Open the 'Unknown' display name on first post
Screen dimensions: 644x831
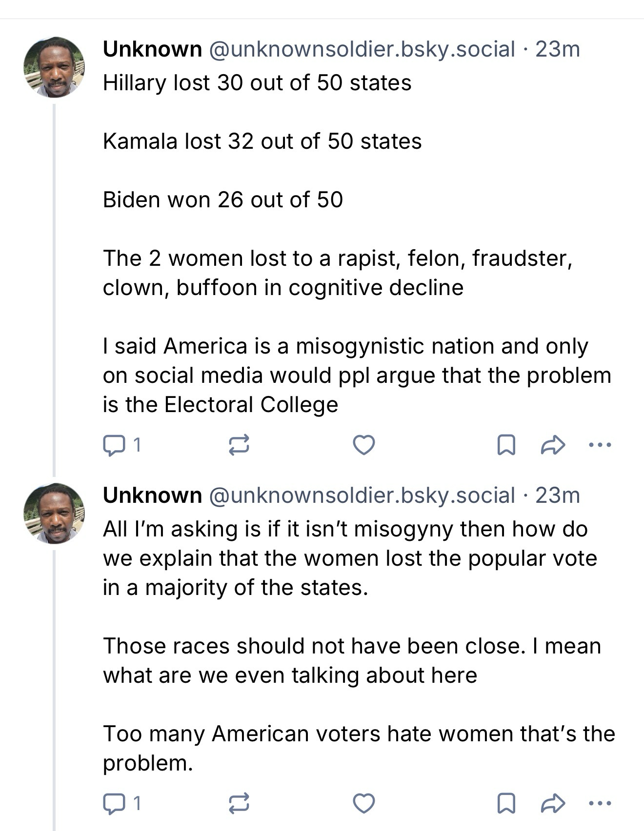coord(152,49)
